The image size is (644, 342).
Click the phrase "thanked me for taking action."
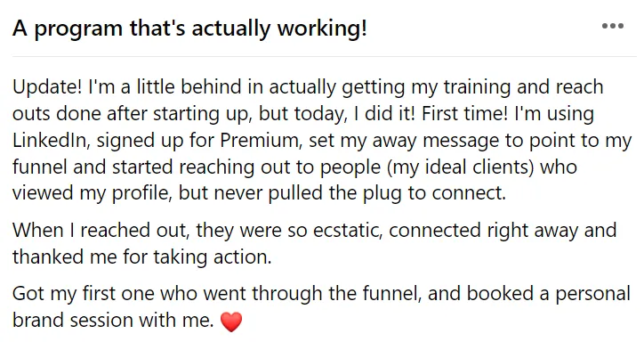pos(142,257)
